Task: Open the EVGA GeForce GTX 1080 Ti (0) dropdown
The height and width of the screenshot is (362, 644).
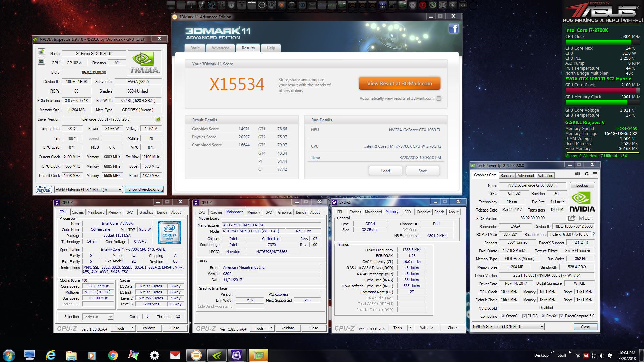Action: click(89, 190)
